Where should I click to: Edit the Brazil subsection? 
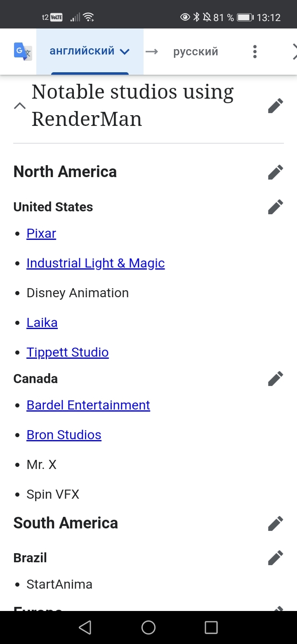(275, 558)
